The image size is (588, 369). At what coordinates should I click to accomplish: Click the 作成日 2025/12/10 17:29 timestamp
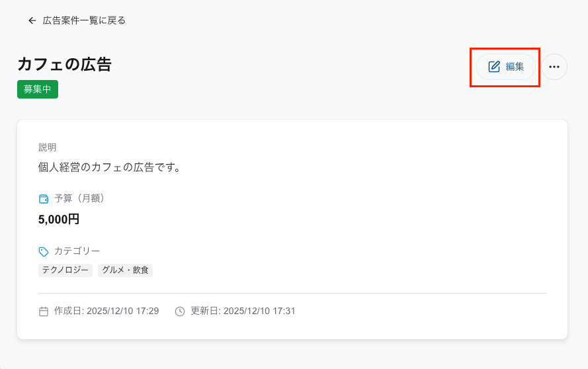click(x=106, y=311)
